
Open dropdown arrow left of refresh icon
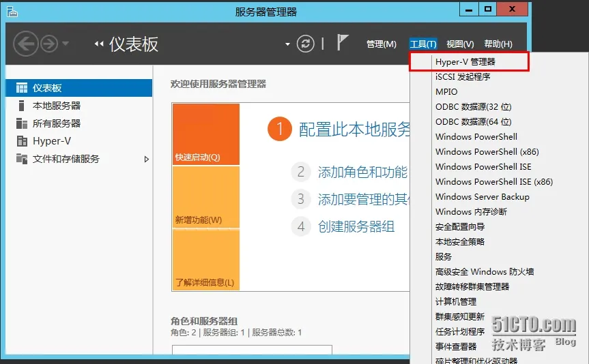(x=287, y=44)
